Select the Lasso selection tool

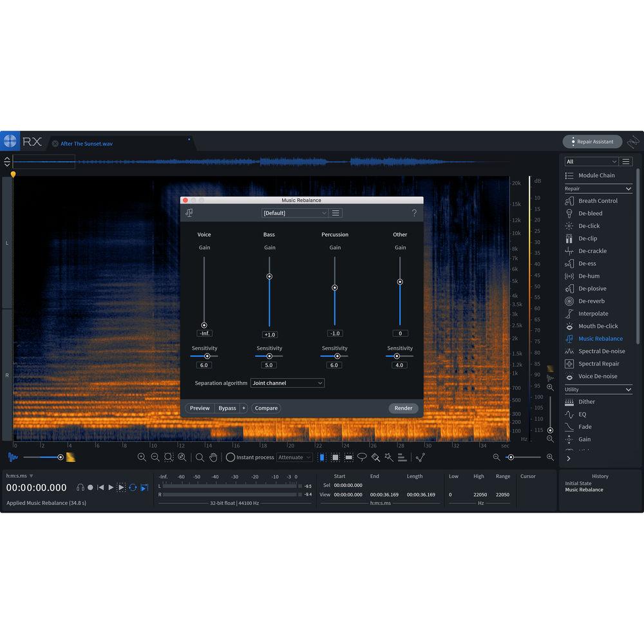tap(363, 457)
